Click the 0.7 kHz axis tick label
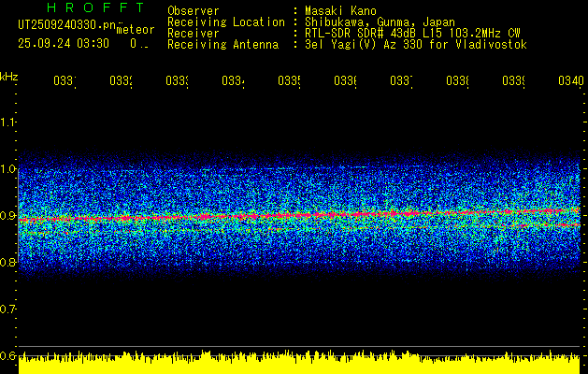The image size is (588, 374). pos(7,309)
